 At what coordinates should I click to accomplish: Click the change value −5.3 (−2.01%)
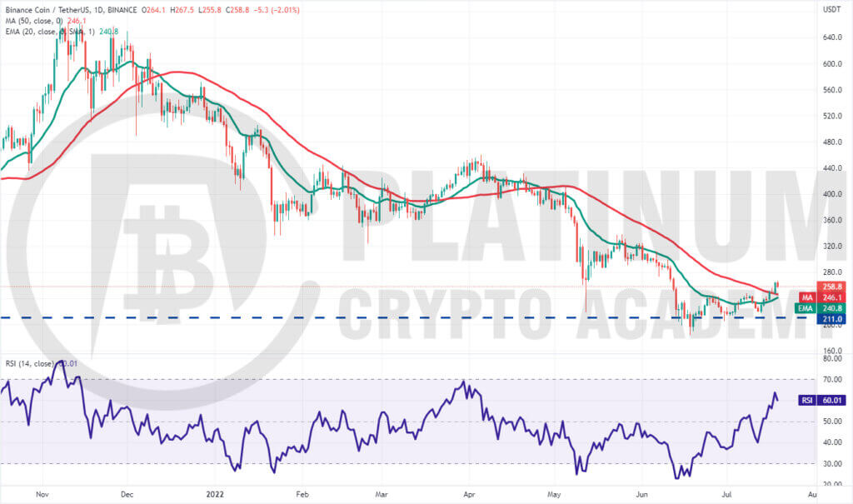coord(277,10)
